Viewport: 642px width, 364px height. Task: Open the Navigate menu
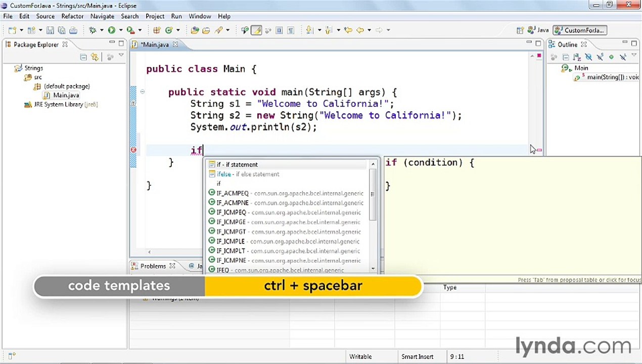pos(102,16)
